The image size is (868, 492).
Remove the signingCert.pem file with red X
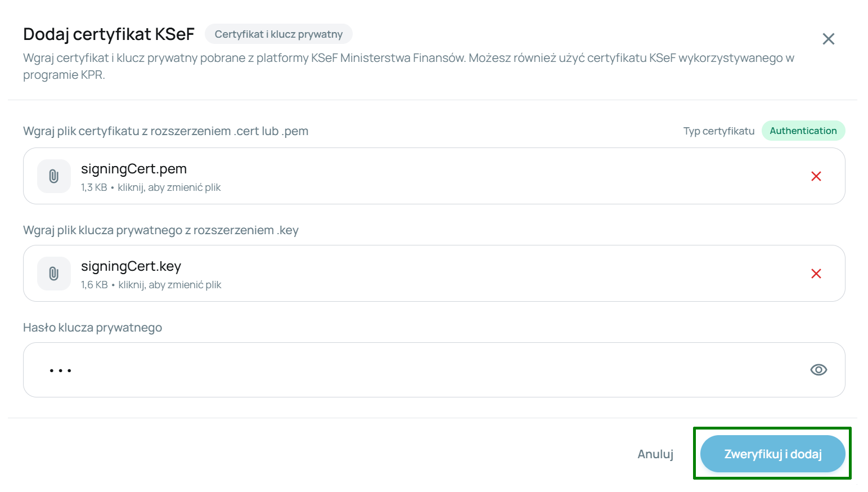[816, 176]
